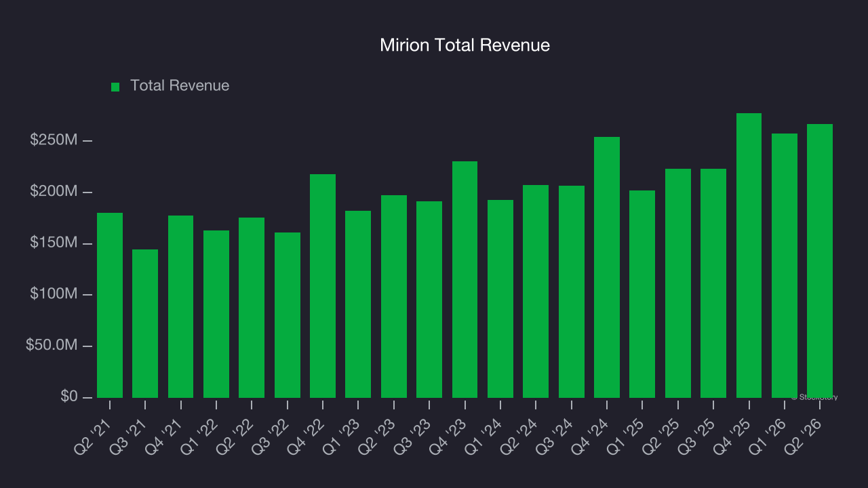The image size is (868, 488).
Task: Click the "$200M" y-axis label
Action: (x=54, y=192)
